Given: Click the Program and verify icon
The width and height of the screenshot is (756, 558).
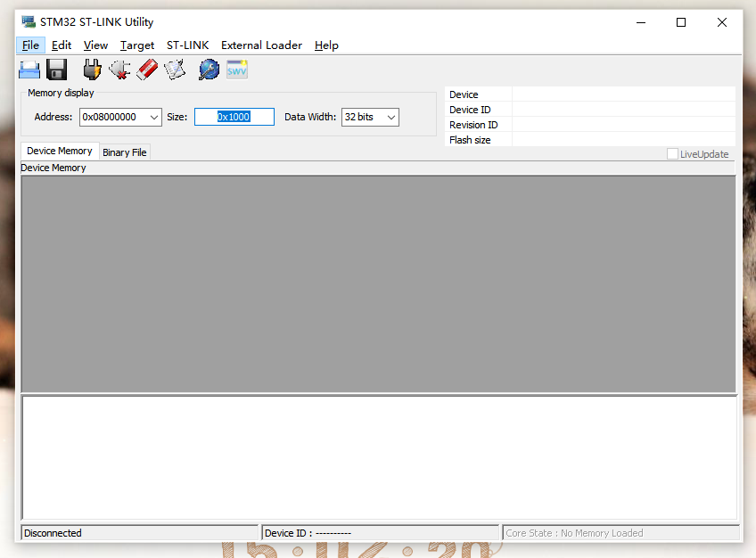Looking at the screenshot, I should point(174,69).
